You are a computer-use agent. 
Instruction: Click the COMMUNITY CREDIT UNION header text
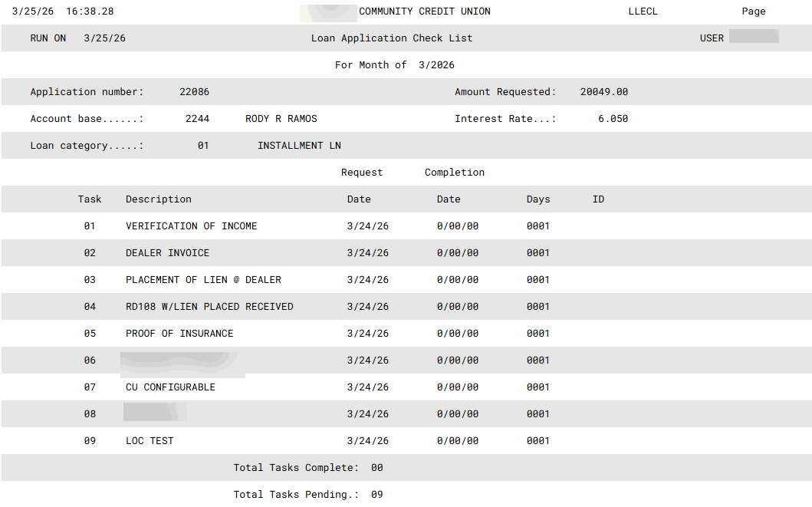pos(424,12)
